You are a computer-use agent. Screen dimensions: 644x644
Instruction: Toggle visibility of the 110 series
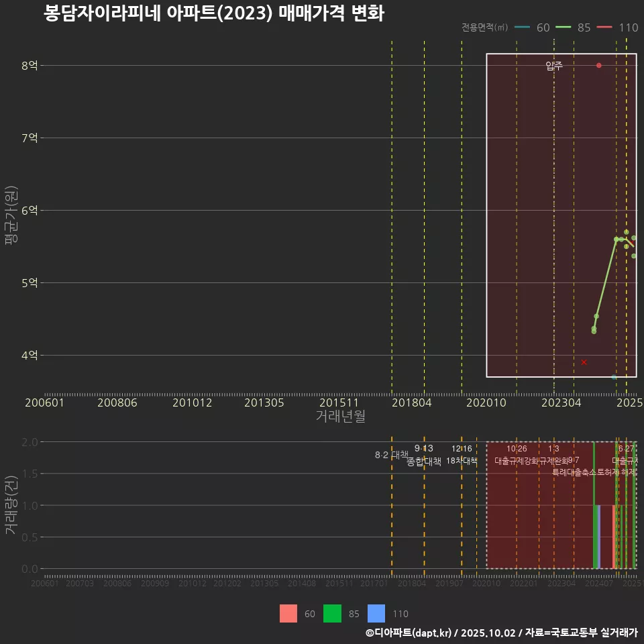point(376,614)
